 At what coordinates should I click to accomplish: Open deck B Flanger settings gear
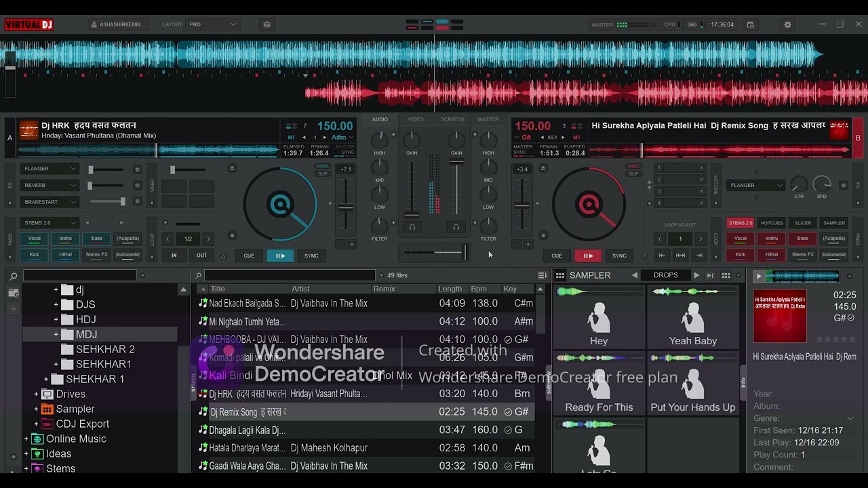pyautogui.click(x=844, y=185)
